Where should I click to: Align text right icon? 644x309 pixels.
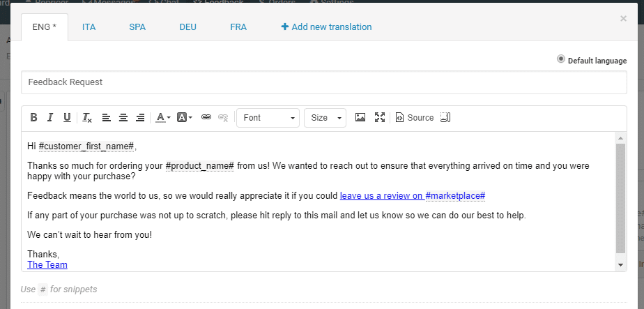click(140, 117)
